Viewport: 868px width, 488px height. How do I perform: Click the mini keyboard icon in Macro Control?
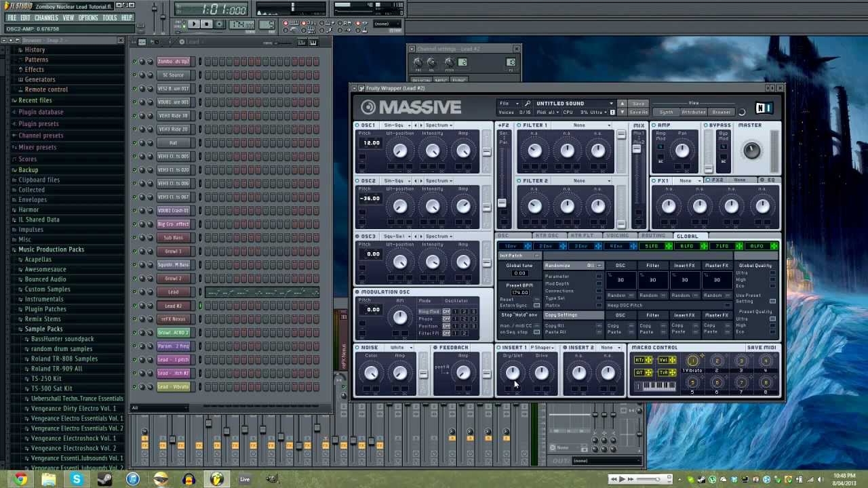coord(659,386)
